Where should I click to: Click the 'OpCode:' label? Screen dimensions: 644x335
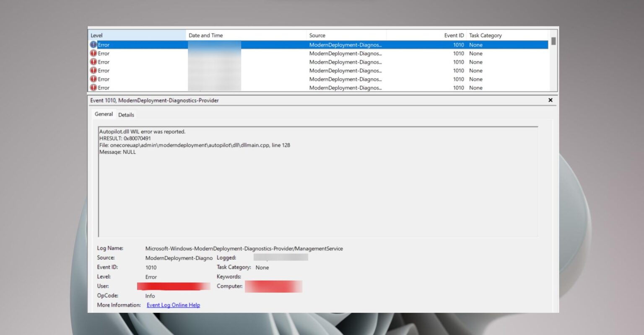click(108, 295)
